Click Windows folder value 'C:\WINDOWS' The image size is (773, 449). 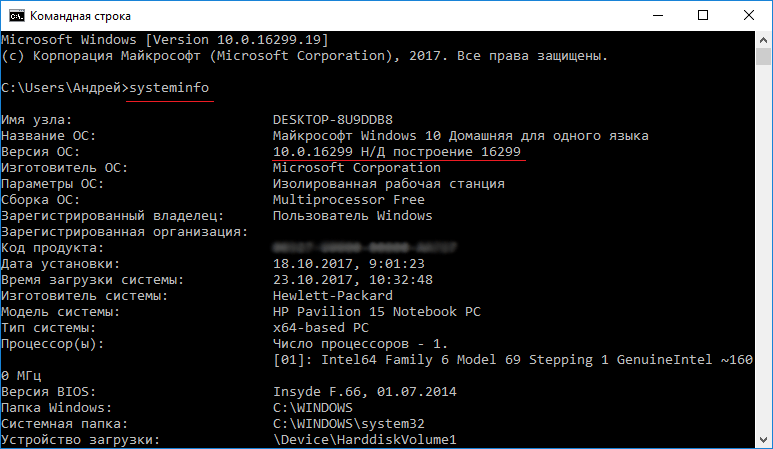pyautogui.click(x=313, y=408)
